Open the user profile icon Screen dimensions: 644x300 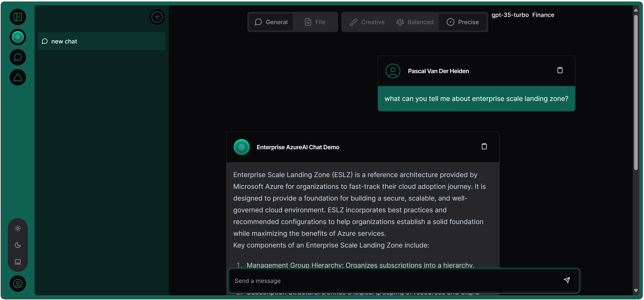pos(18,283)
